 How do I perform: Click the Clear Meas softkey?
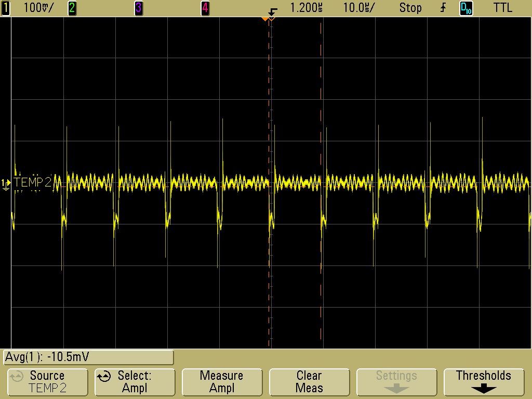click(309, 382)
